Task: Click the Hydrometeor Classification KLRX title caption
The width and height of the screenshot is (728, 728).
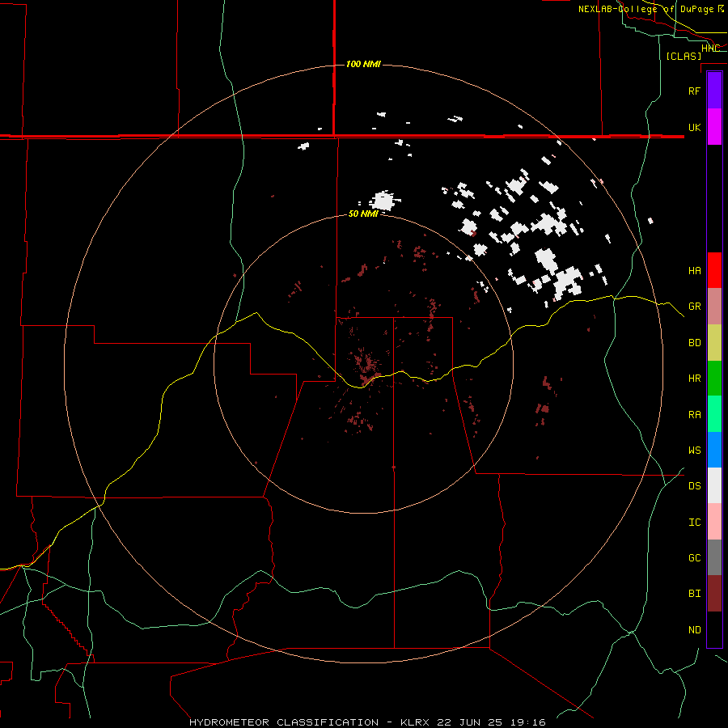Action: point(368,722)
